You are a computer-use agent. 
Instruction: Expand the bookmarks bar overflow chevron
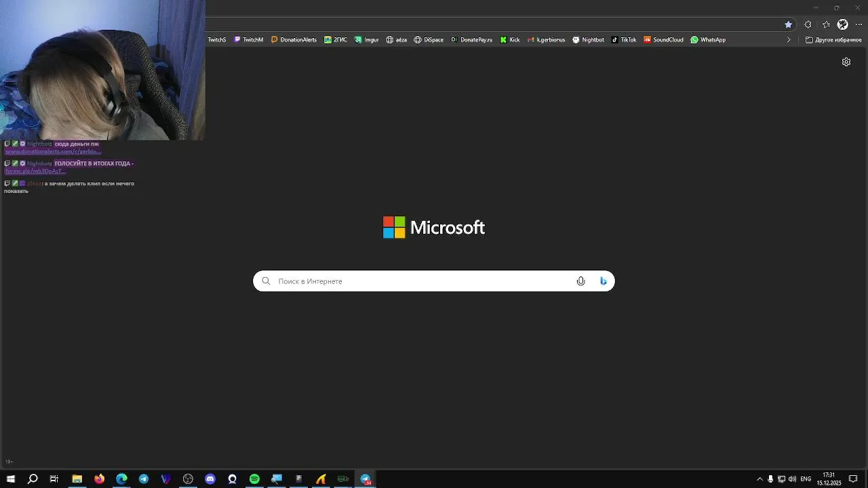pyautogui.click(x=788, y=40)
